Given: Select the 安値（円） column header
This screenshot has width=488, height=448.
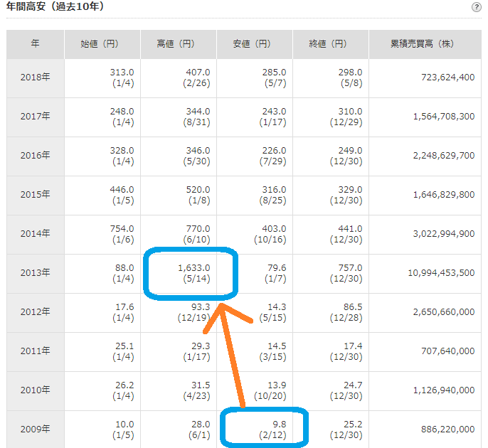Looking at the screenshot, I should coord(254,44).
